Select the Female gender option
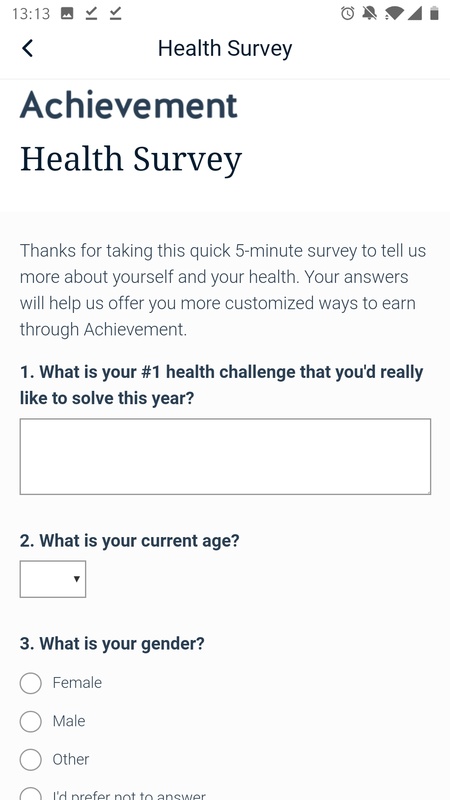 point(31,683)
